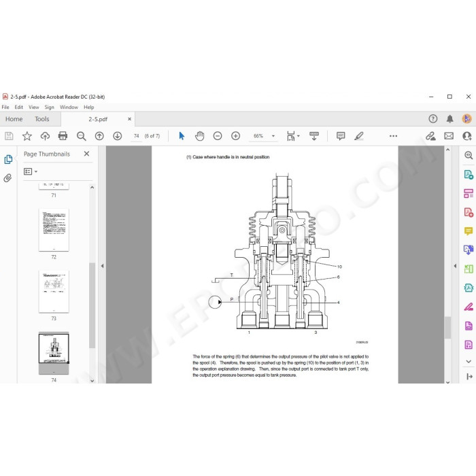Image resolution: width=476 pixels, height=476 pixels.
Task: Toggle the Page Thumbnails panel icon in left sidebar
Action: point(8,159)
